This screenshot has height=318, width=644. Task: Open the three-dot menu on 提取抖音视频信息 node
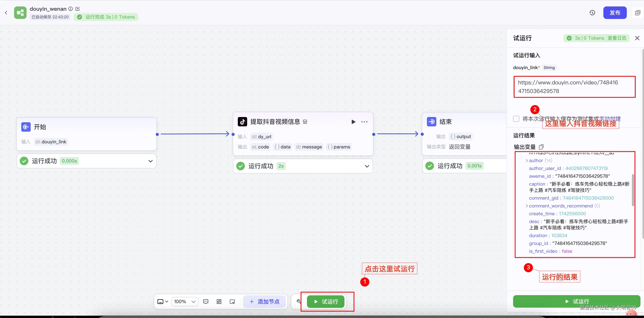point(364,122)
